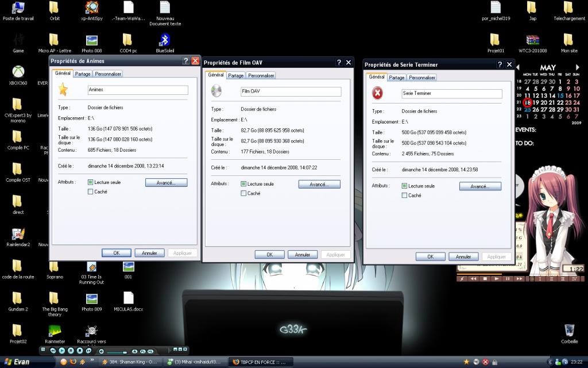The width and height of the screenshot is (588, 368).
Task: Open Poste de travail desktop icon
Action: [18, 11]
